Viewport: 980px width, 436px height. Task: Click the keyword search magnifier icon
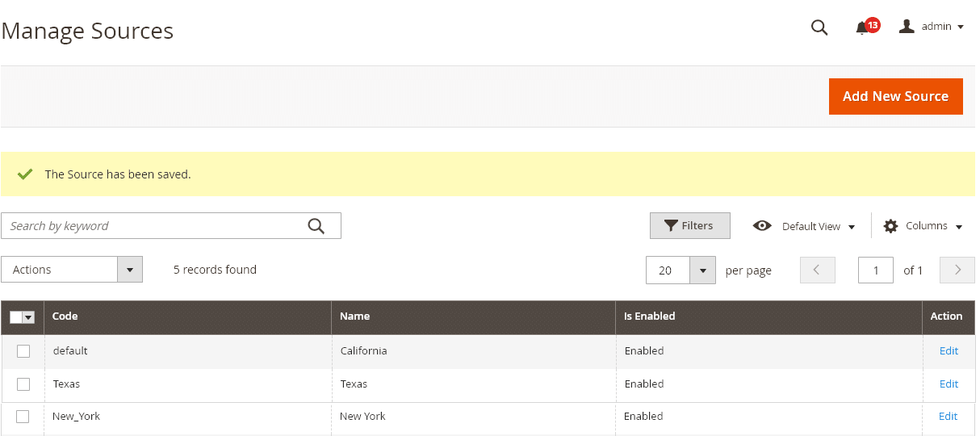(x=316, y=226)
